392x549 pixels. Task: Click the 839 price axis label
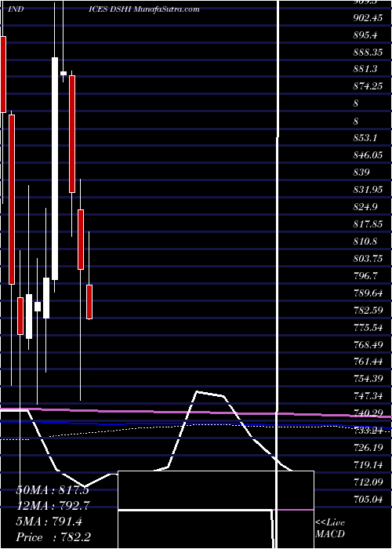point(361,173)
